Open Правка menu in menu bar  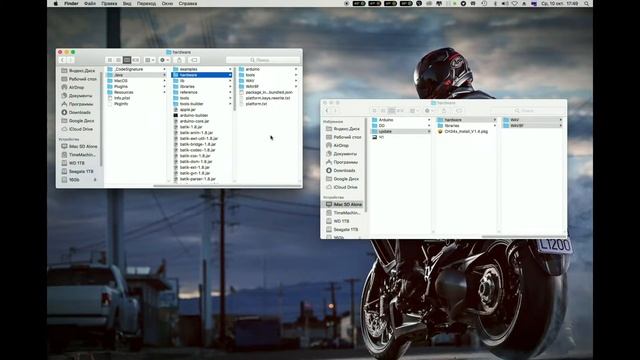[109, 3]
